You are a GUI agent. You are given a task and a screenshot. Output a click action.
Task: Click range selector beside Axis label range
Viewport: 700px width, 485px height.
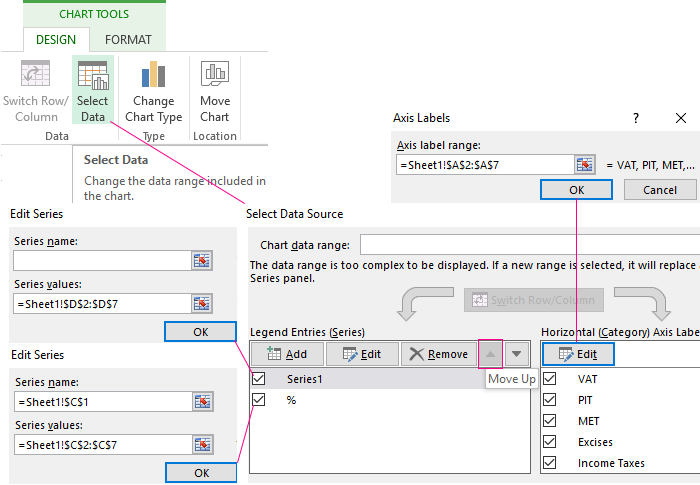coord(584,165)
